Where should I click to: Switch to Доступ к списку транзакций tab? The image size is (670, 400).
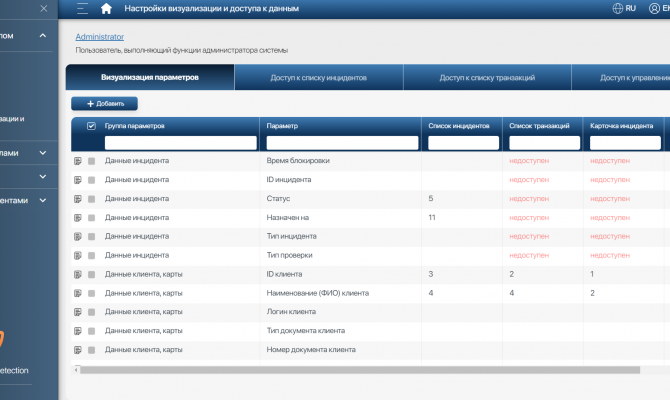487,77
